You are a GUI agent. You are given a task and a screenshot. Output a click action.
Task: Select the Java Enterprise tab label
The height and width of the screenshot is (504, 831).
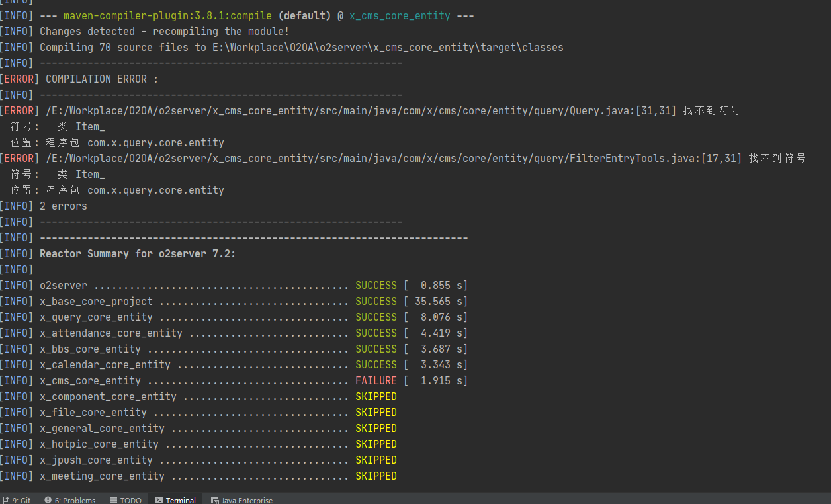point(246,501)
